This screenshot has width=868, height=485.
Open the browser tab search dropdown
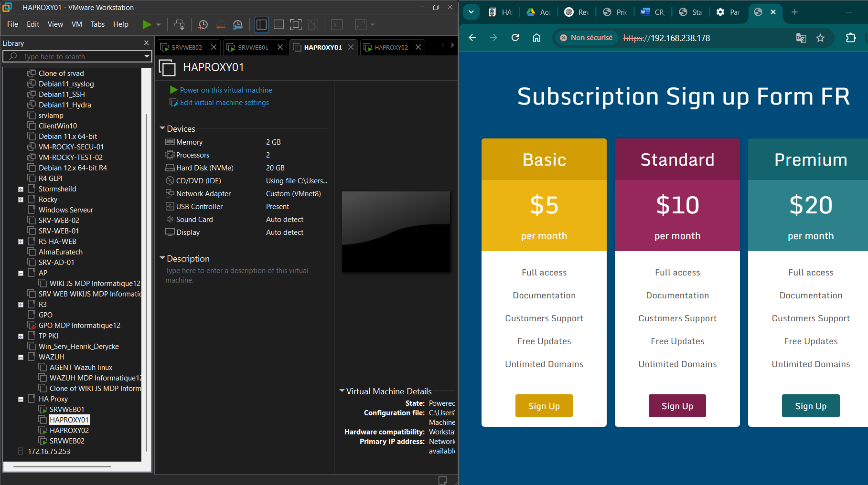tap(471, 12)
